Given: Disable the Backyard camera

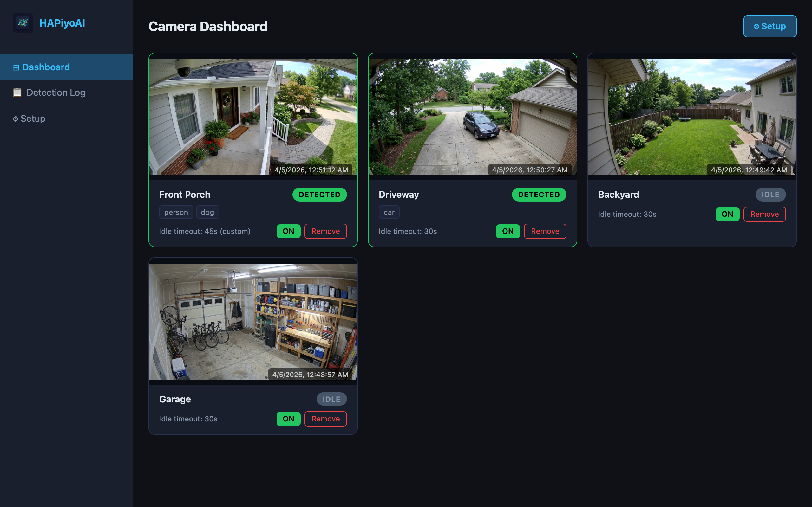Looking at the screenshot, I should pos(727,214).
